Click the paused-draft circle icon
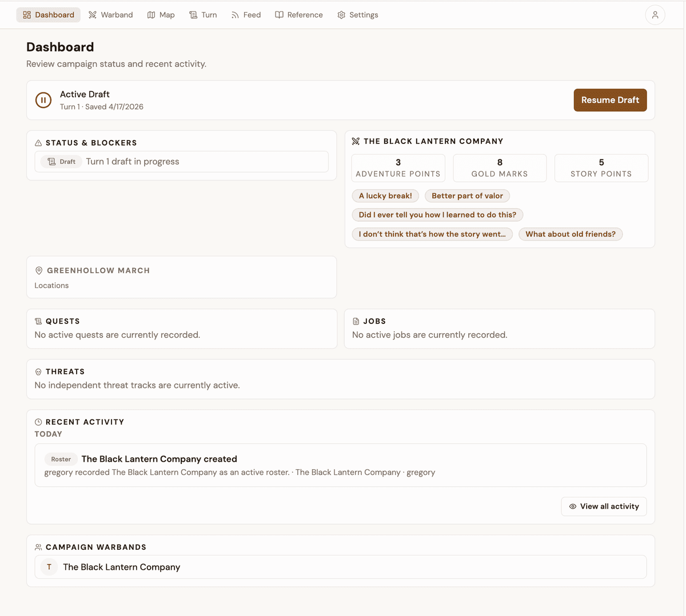The image size is (686, 616). coord(43,100)
